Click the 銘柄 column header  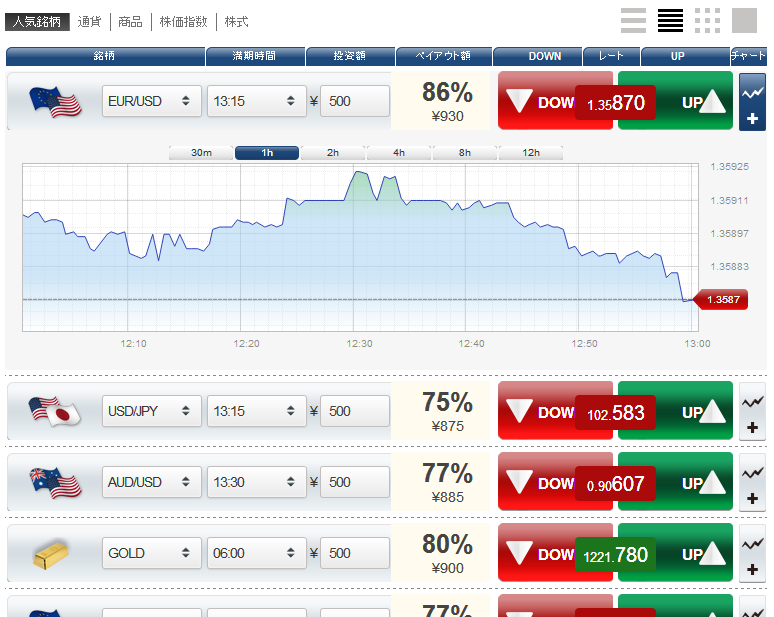pyautogui.click(x=105, y=56)
